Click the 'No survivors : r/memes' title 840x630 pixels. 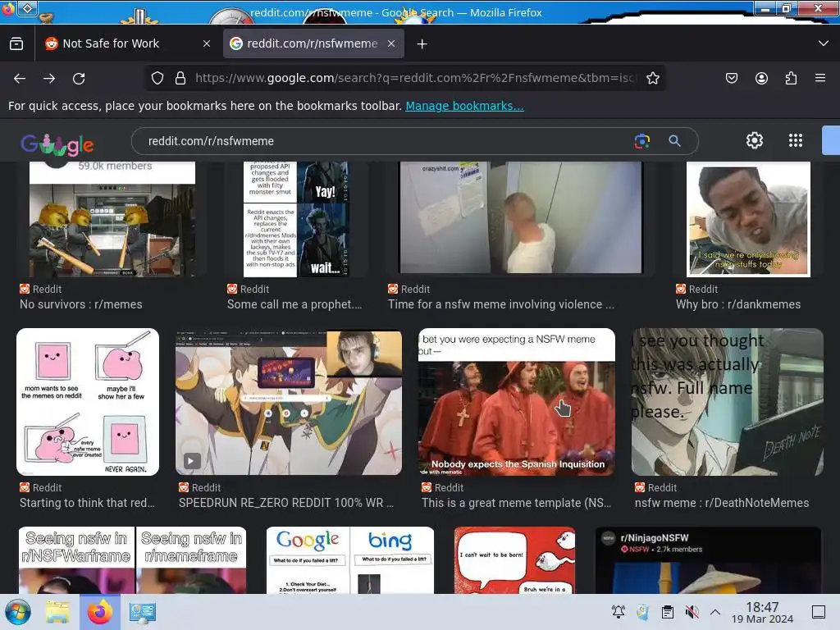coord(81,304)
